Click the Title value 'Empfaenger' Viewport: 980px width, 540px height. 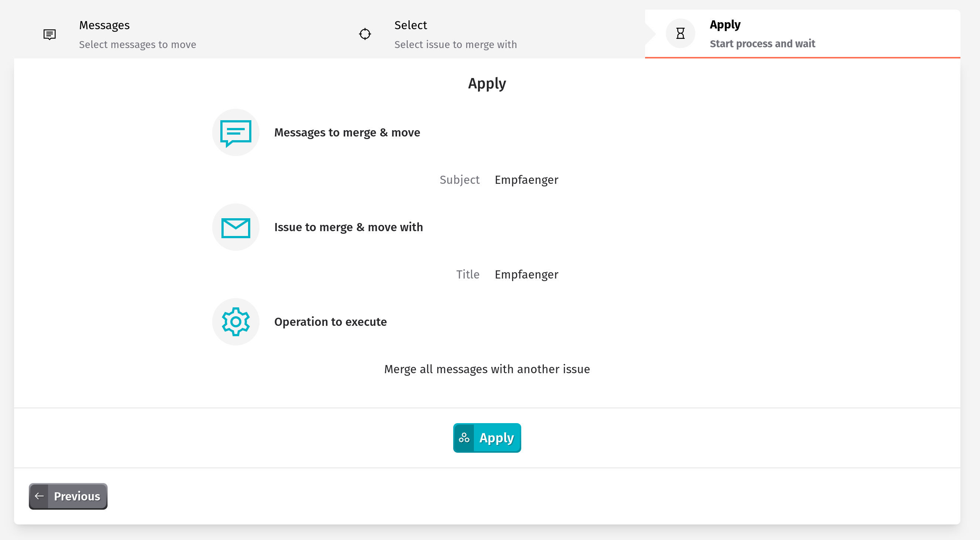click(x=526, y=274)
